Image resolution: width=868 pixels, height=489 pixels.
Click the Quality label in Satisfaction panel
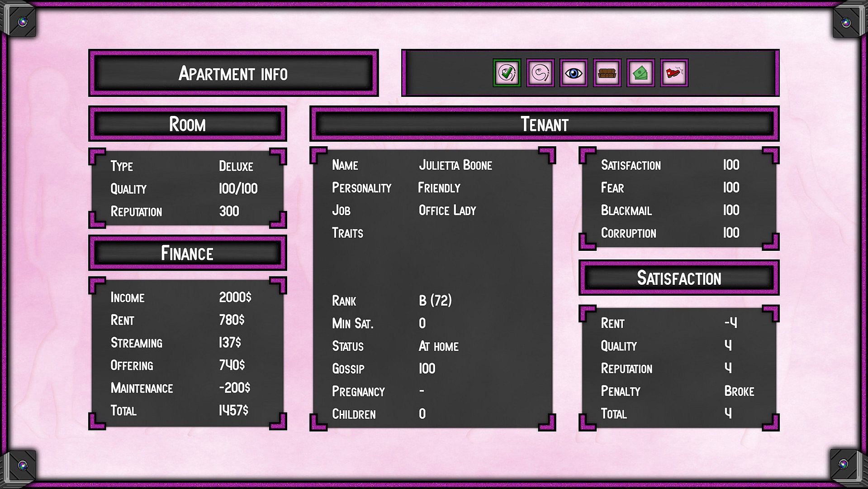click(619, 346)
